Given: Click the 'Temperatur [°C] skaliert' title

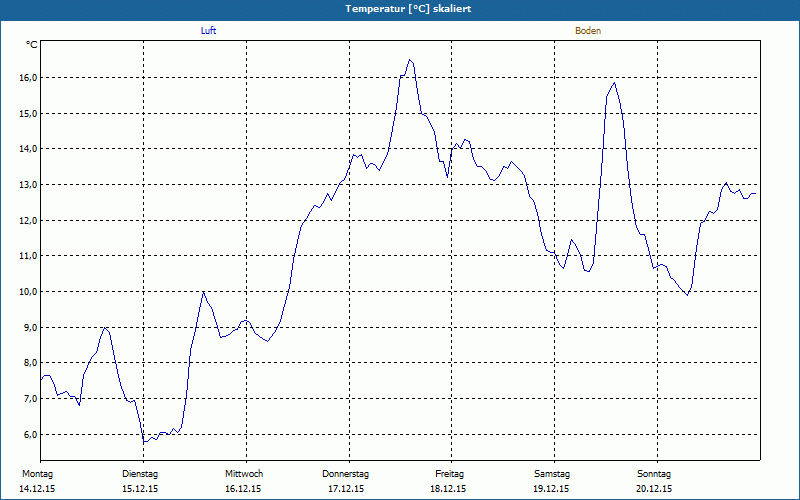Looking at the screenshot, I should coord(408,9).
